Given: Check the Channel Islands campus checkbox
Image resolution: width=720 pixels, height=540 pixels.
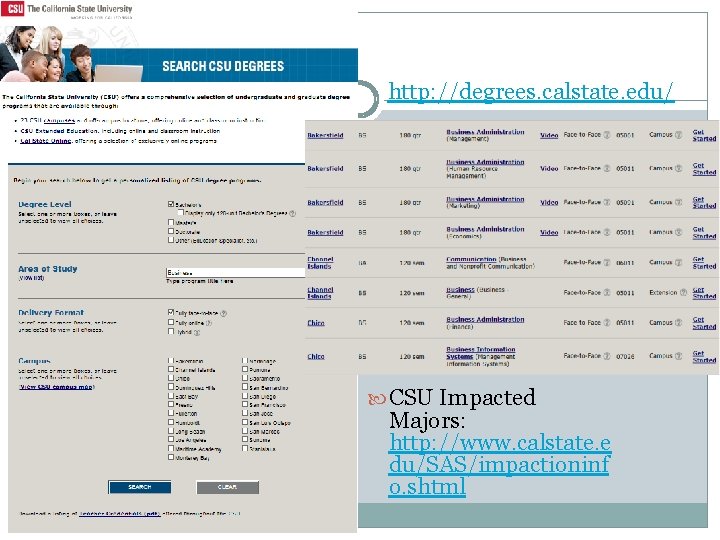Looking at the screenshot, I should 171,369.
